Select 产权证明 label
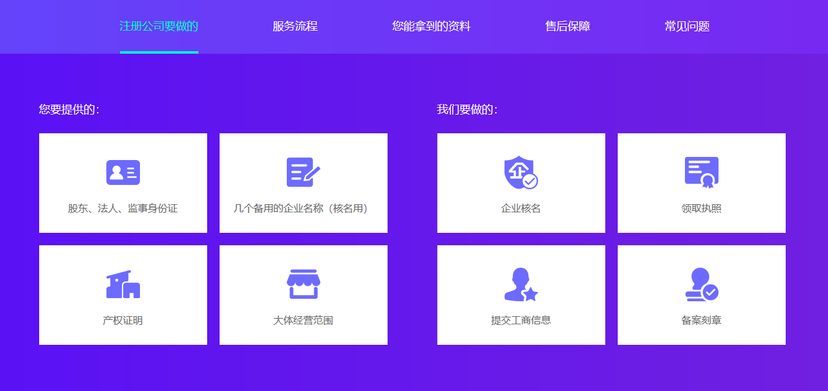This screenshot has width=828, height=391. 123,320
